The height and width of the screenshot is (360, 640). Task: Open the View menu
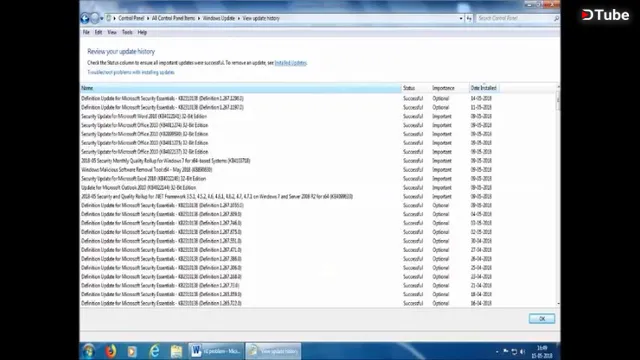coord(112,32)
